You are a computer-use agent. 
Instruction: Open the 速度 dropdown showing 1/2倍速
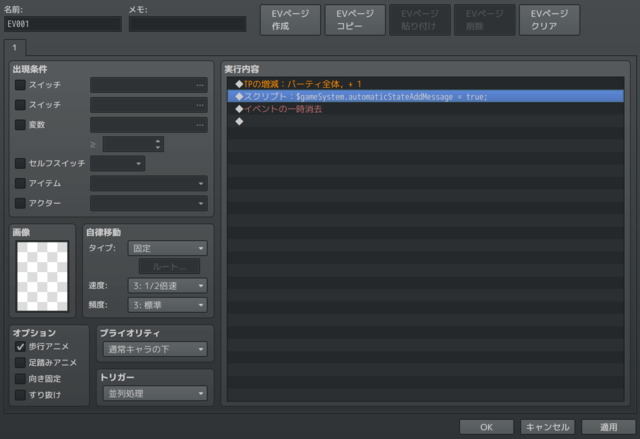coord(168,286)
